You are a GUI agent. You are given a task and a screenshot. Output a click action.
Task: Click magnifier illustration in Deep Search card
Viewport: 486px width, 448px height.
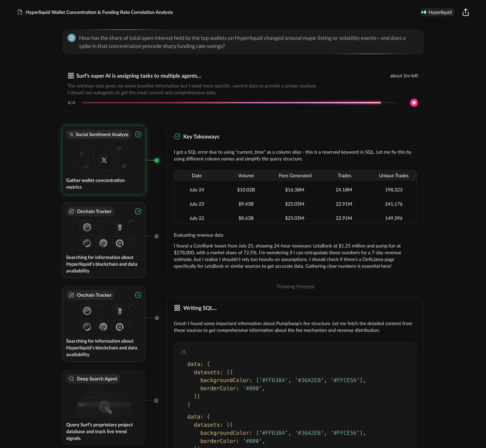tap(105, 407)
